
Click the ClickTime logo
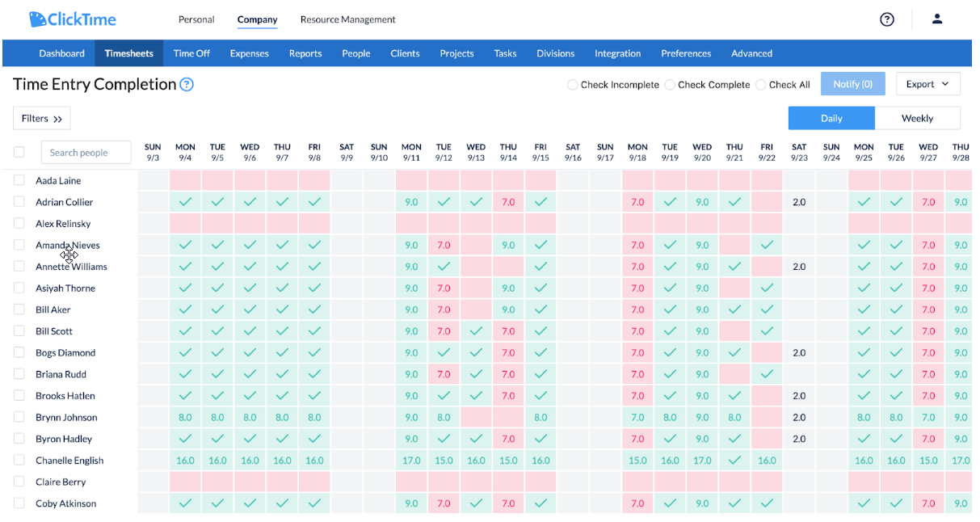(72, 19)
